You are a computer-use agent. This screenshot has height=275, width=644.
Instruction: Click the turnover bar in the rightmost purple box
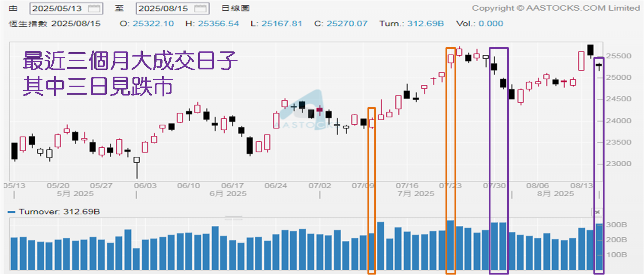click(x=599, y=247)
